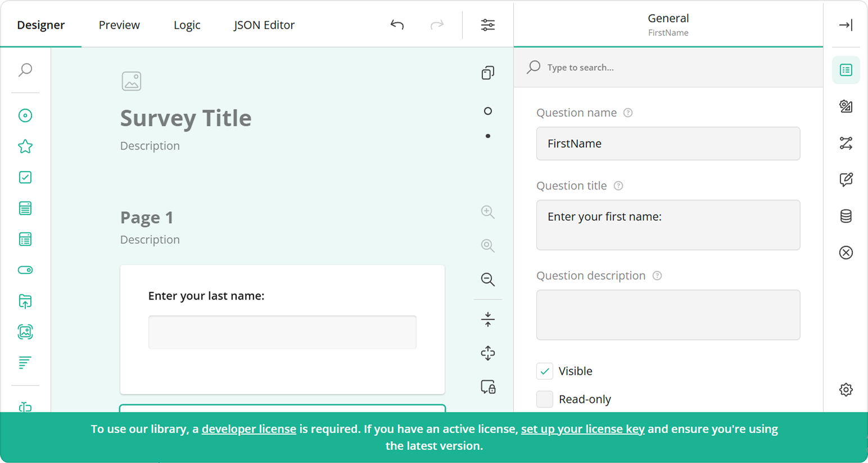
Task: Open survey settings via the sliders icon
Action: click(x=487, y=25)
